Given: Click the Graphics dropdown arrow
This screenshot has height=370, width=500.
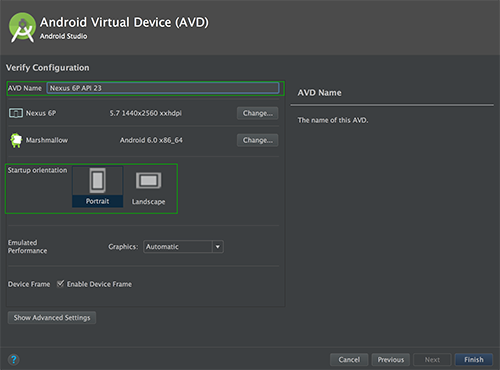Looking at the screenshot, I should (218, 247).
